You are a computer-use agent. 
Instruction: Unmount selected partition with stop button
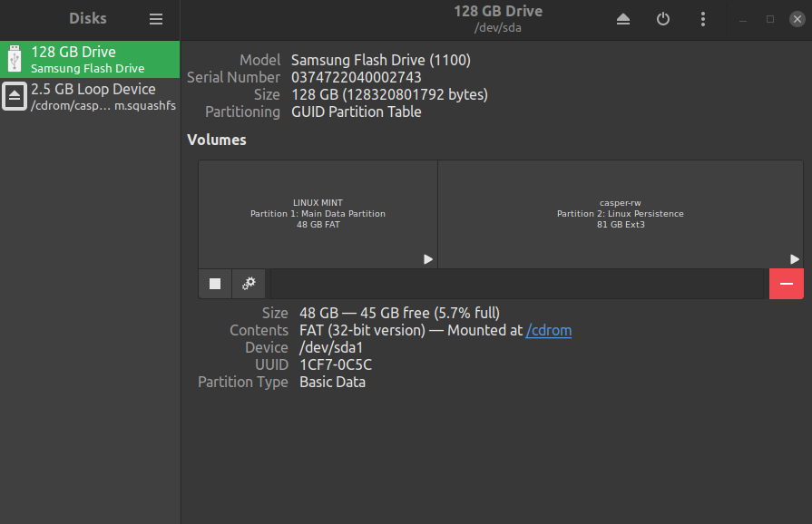click(x=215, y=284)
